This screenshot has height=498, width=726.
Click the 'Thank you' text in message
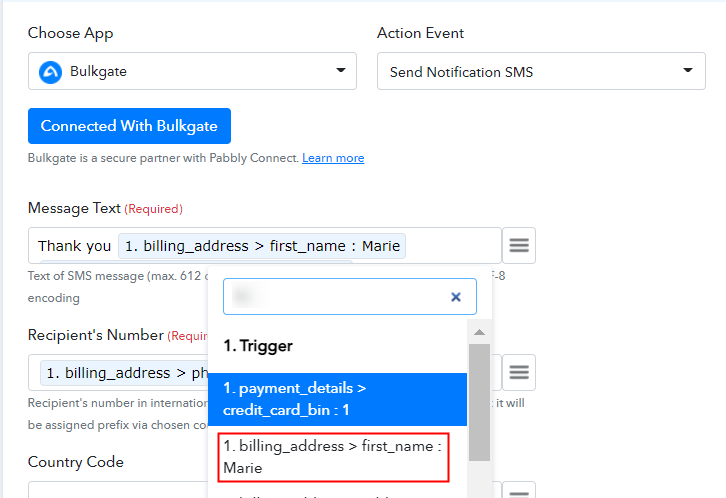(x=75, y=246)
